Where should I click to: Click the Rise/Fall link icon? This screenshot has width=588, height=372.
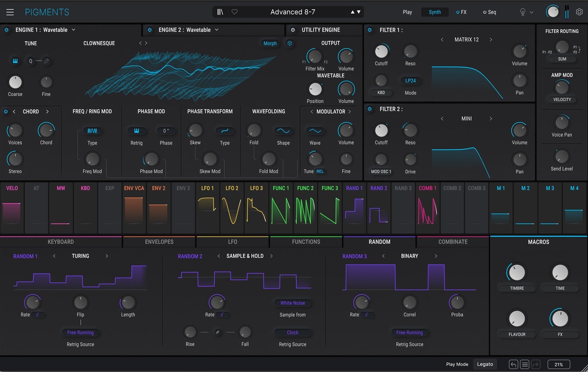pyautogui.click(x=217, y=332)
